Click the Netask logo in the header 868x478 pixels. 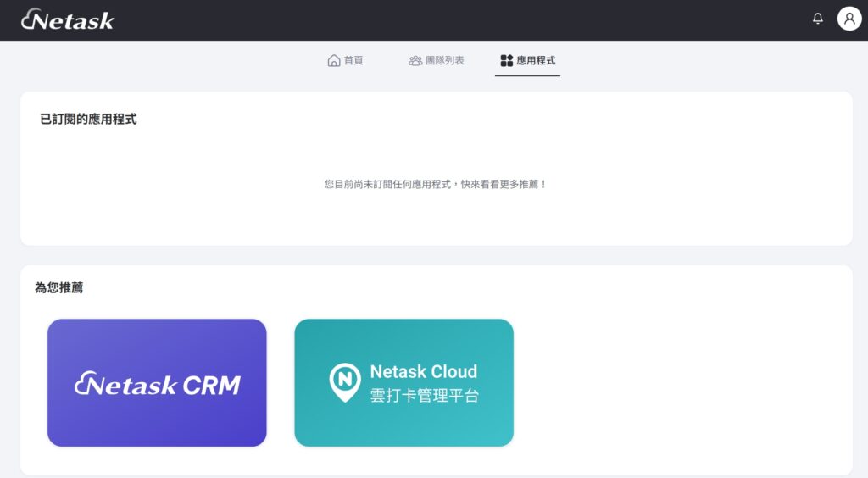point(68,19)
